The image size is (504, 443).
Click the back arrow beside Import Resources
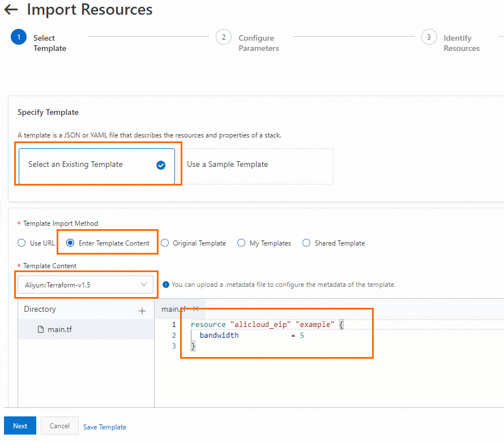pyautogui.click(x=11, y=10)
